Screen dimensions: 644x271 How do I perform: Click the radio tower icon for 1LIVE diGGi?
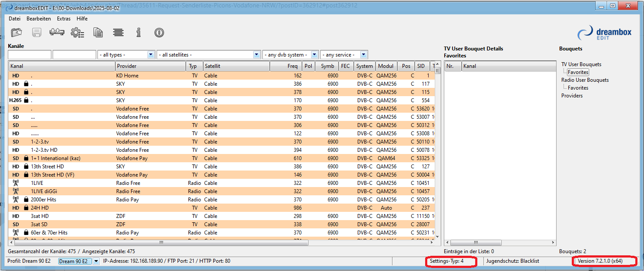[x=16, y=191]
